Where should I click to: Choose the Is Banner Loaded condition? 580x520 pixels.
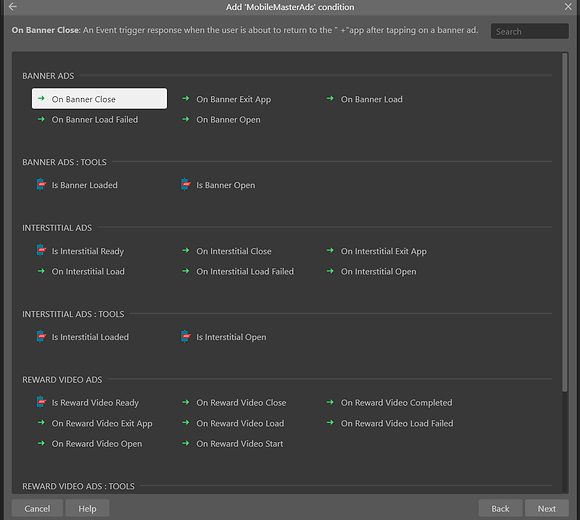84,185
